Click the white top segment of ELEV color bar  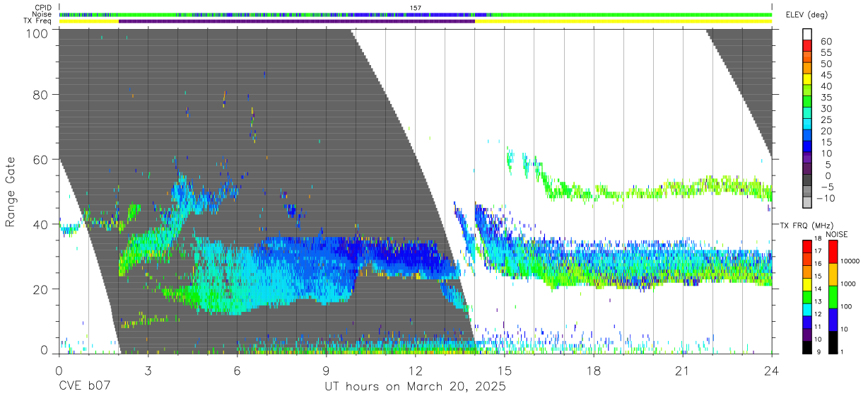click(807, 34)
